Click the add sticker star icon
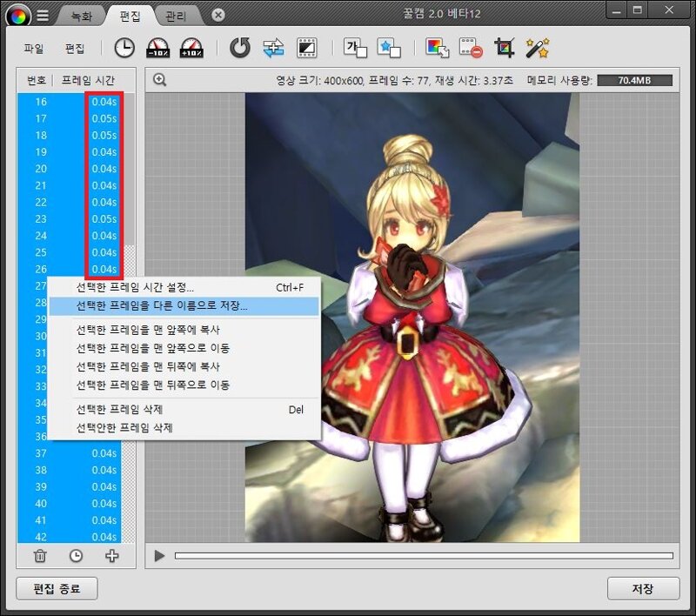This screenshot has height=616, width=696. coord(389,48)
